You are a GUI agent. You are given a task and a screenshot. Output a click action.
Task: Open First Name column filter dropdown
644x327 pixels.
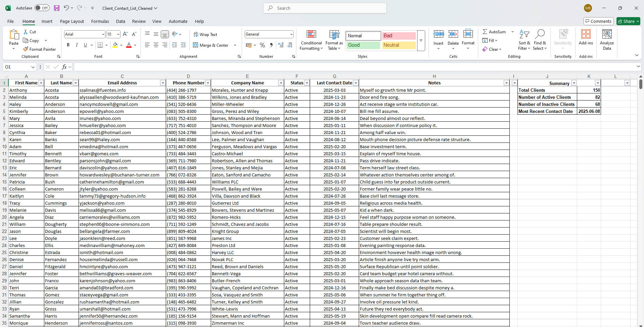coord(41,83)
